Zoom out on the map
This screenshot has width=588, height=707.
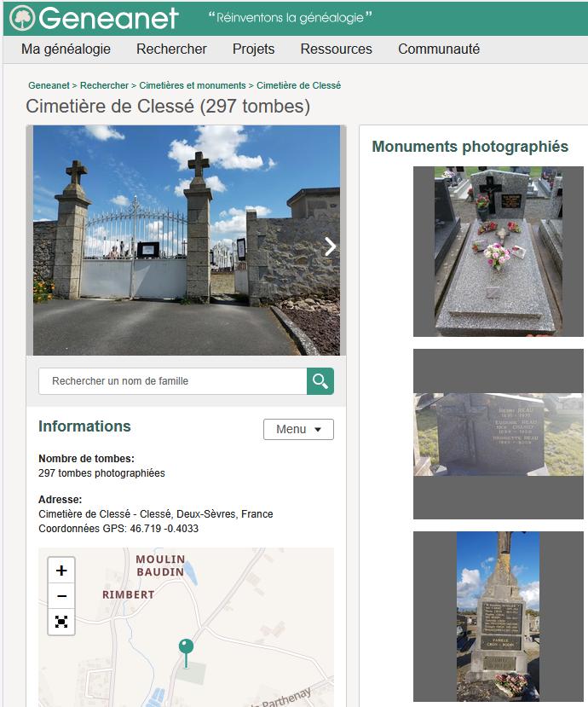pyautogui.click(x=61, y=596)
